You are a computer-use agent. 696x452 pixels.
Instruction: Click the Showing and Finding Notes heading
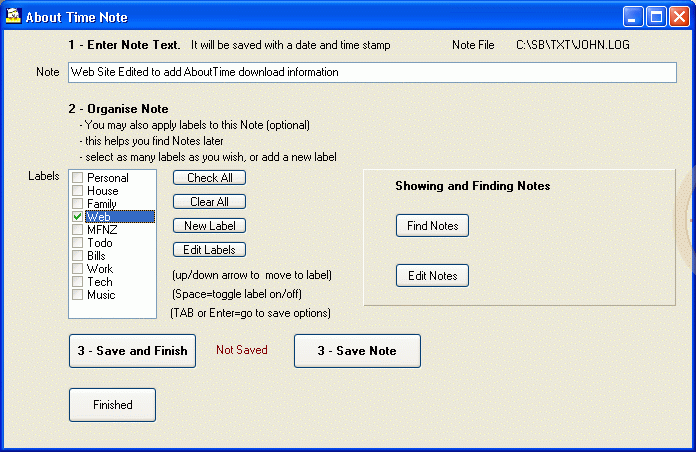click(473, 186)
